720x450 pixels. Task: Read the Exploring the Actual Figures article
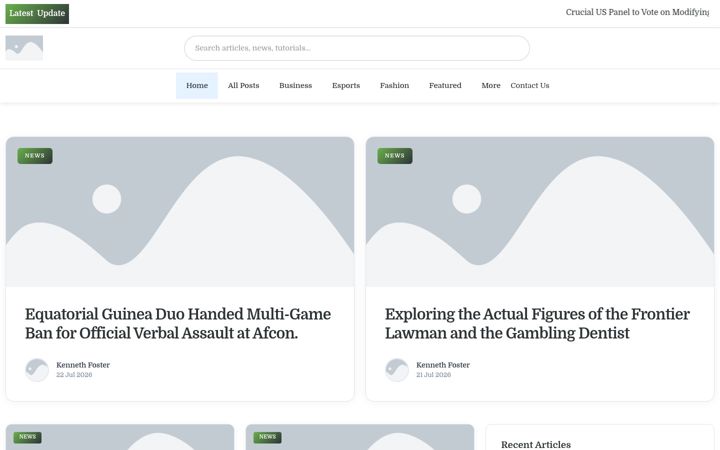click(537, 324)
